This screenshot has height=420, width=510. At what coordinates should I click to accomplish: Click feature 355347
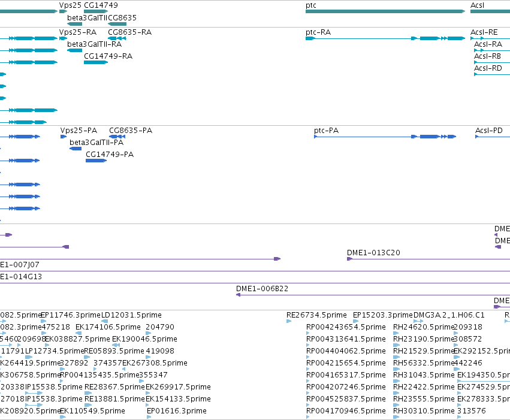click(153, 375)
